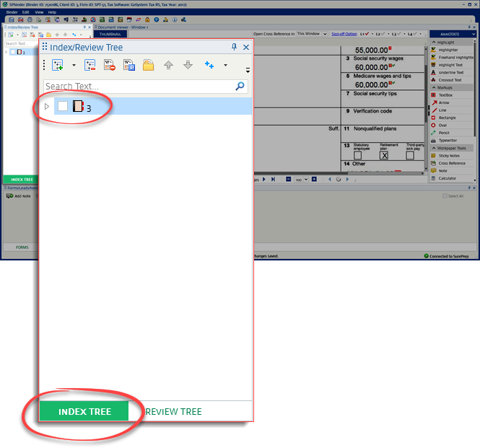Viewport: 480px width, 448px height.
Task: Open the ANNOTATE panel dropdown
Action: [x=474, y=35]
